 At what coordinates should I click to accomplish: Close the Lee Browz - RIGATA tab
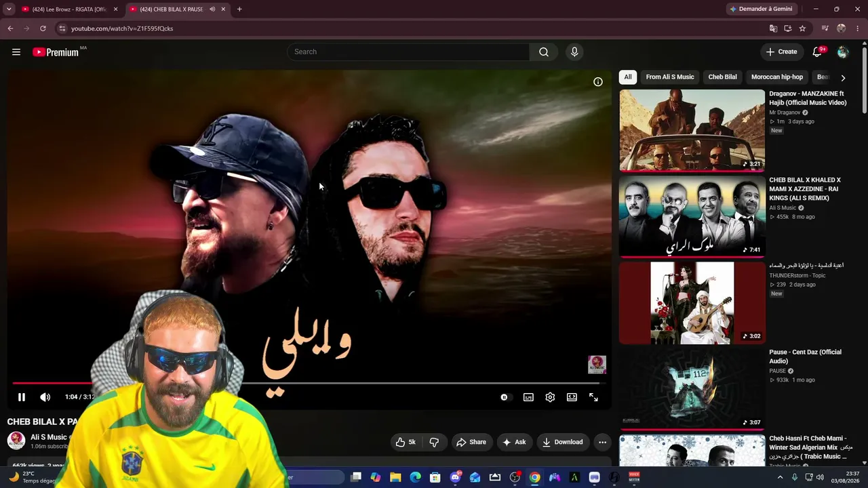pos(115,9)
